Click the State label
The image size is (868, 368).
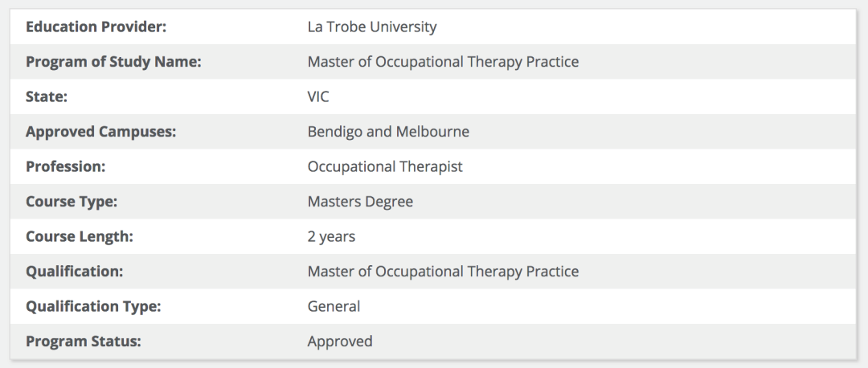tap(47, 96)
